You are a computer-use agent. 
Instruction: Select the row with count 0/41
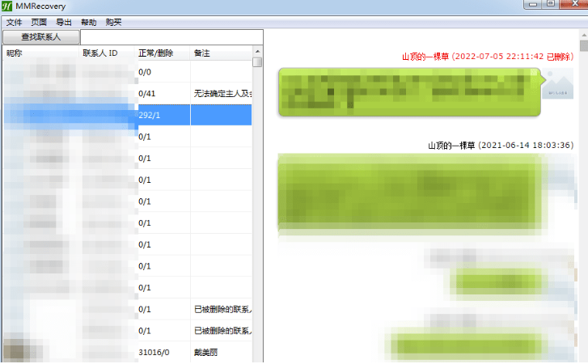coord(128,93)
